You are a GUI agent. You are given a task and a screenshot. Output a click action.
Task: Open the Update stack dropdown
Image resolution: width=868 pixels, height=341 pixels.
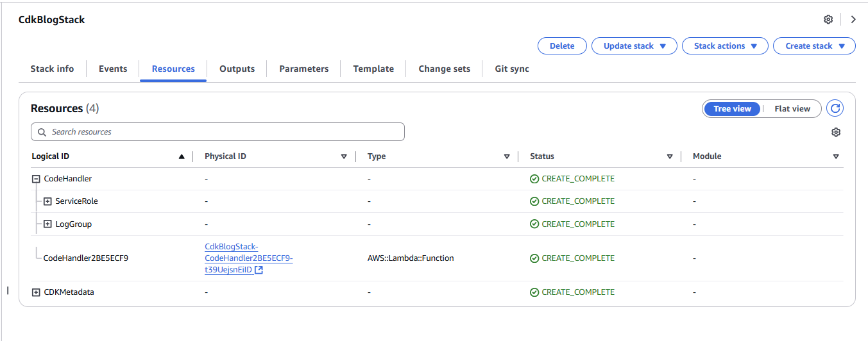click(x=635, y=46)
